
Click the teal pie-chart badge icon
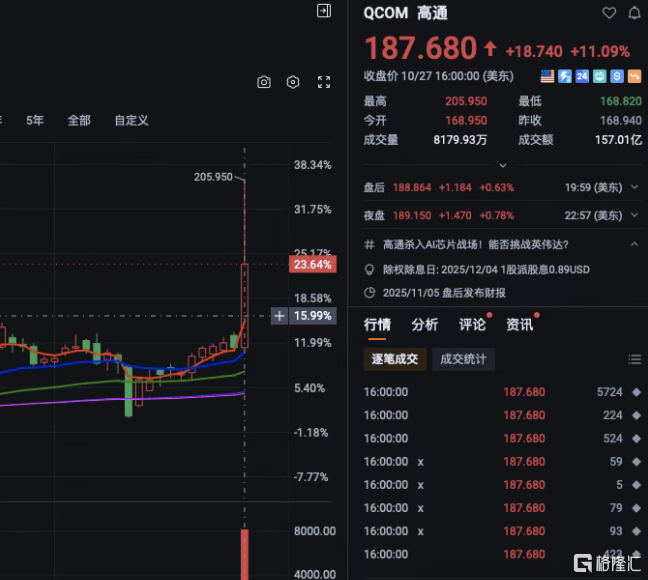[599, 76]
